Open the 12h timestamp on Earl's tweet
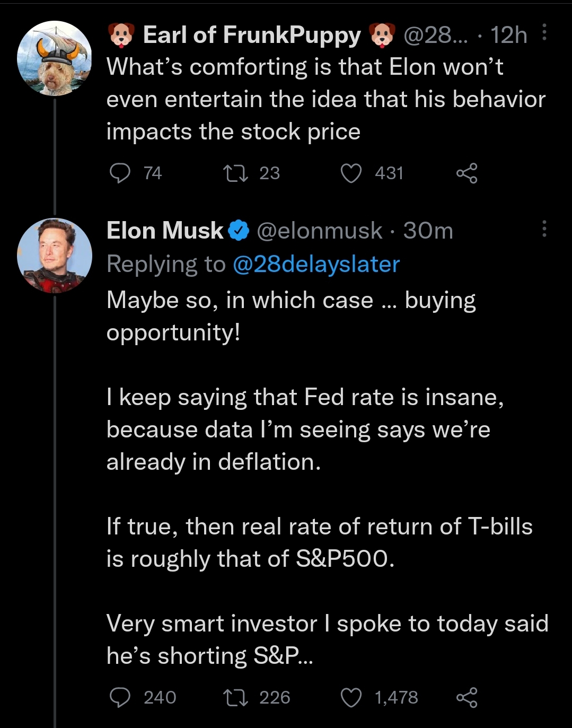This screenshot has width=572, height=728. coord(508,35)
